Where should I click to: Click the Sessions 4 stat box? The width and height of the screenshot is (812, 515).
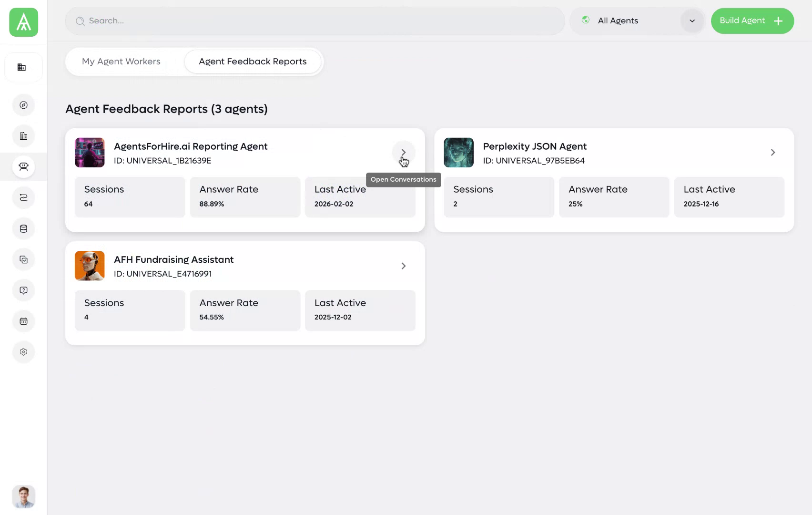130,310
